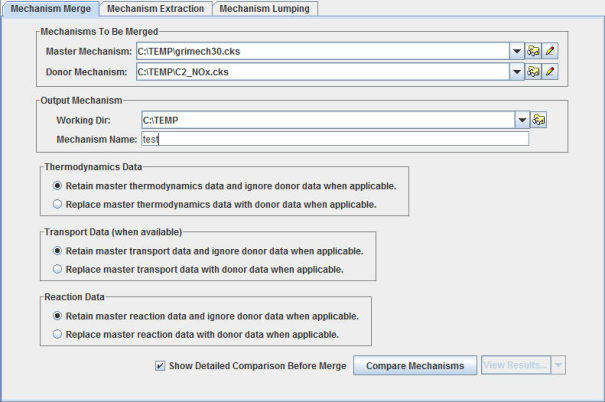The image size is (605, 402).
Task: Focus the Master Mechanism path field
Action: click(x=323, y=51)
